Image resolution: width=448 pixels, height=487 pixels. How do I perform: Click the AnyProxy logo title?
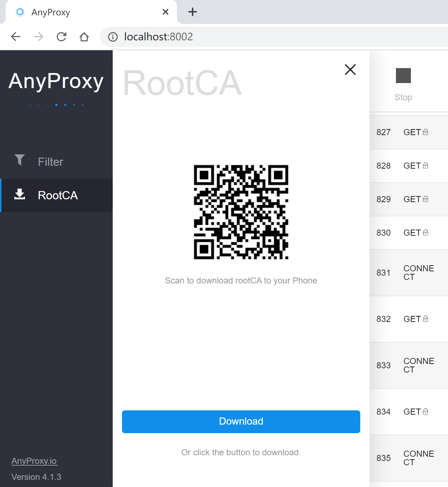56,81
